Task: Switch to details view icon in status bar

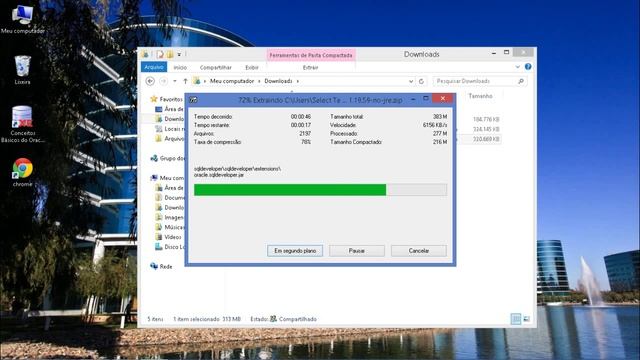Action: tap(516, 319)
